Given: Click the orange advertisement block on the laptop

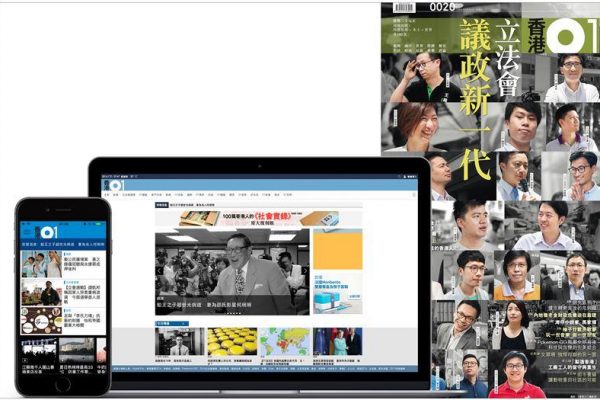Looking at the screenshot, I should (338, 251).
